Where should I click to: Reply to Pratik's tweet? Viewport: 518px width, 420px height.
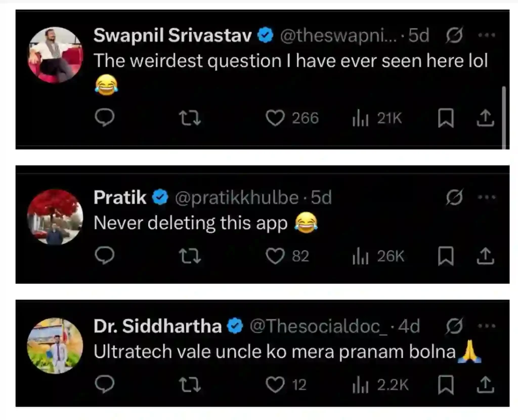click(x=104, y=256)
